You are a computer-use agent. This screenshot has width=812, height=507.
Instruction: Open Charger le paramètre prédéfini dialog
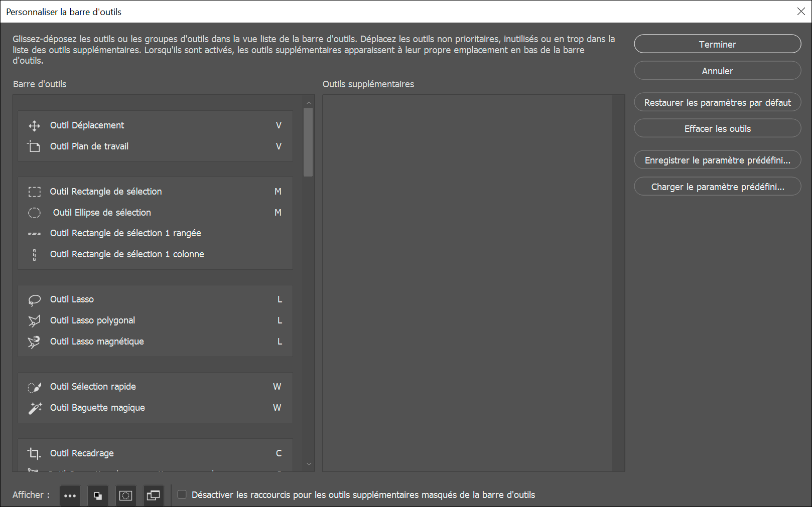click(x=717, y=187)
